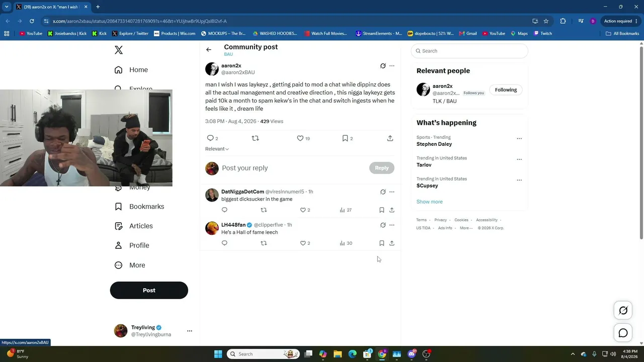Go back with the Community post arrow
Screen dimensions: 644x362
tap(209, 50)
